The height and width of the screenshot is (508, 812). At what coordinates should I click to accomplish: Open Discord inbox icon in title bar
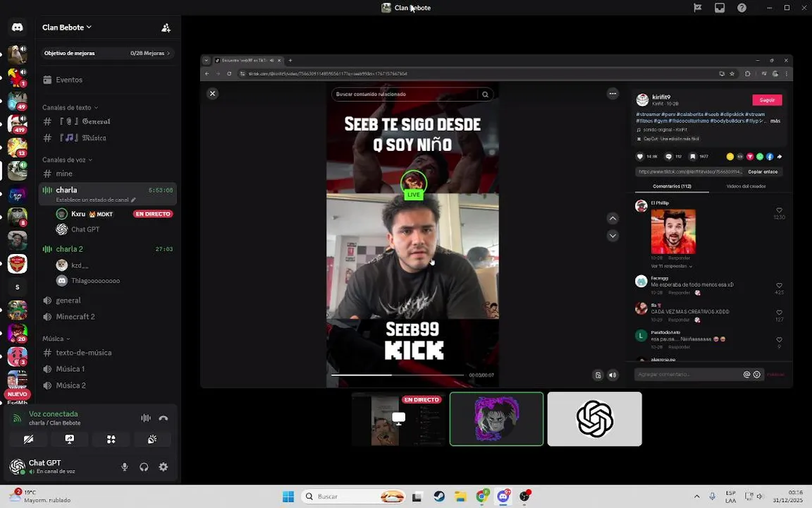point(719,8)
